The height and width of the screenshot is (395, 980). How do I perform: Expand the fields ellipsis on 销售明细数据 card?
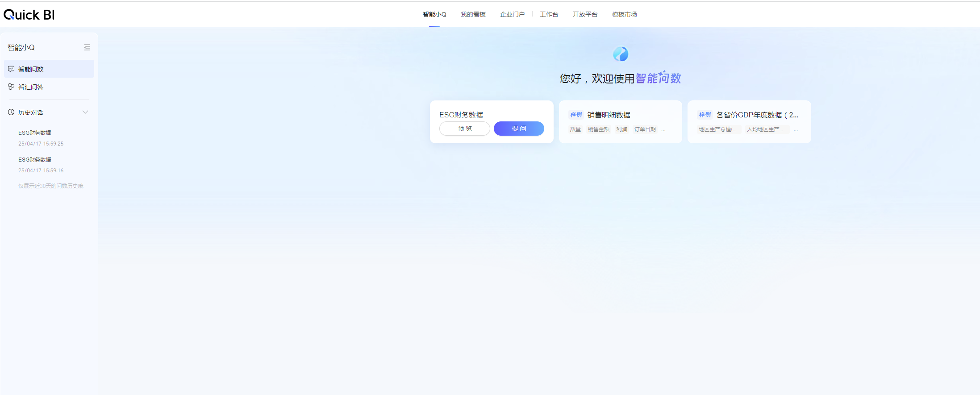point(663,129)
